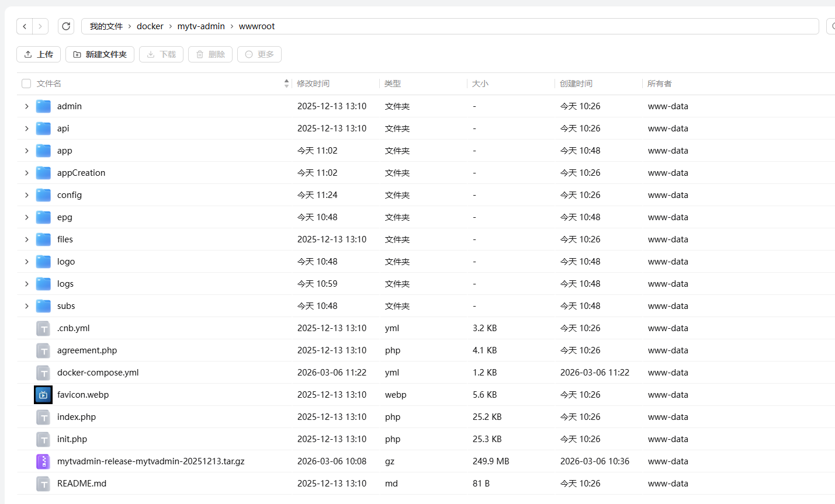Sort by 修改时间 column header
Viewport: 835px width, 504px height.
click(x=313, y=84)
